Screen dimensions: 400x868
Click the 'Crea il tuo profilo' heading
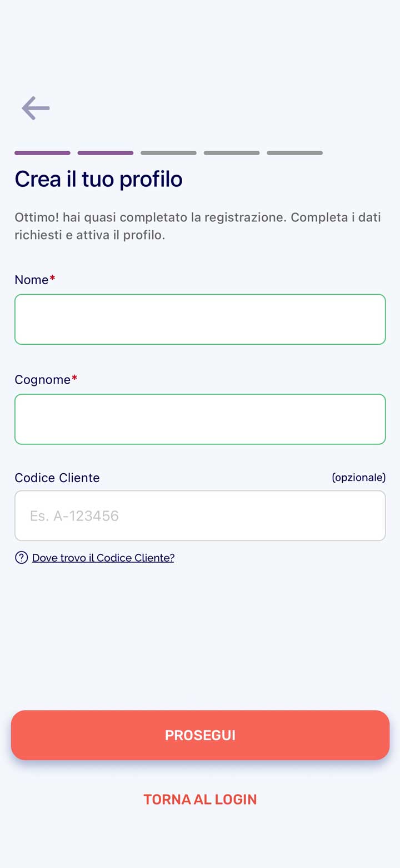coord(98,179)
